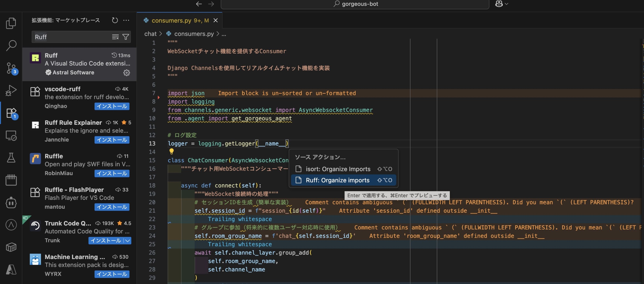
Task: Click the 'import logging' line
Action: 191,102
